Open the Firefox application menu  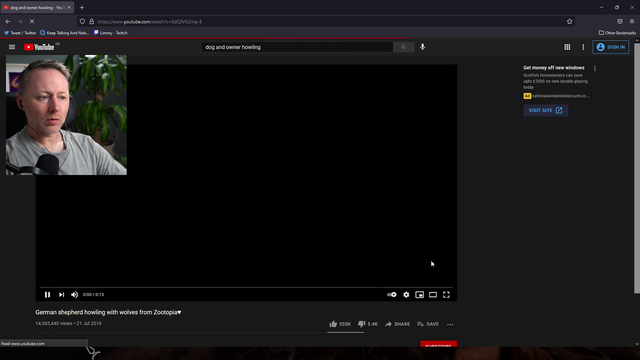632,21
